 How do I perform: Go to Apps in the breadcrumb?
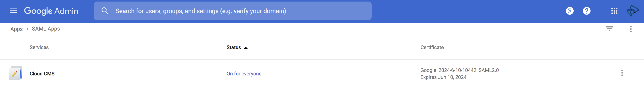click(x=17, y=29)
